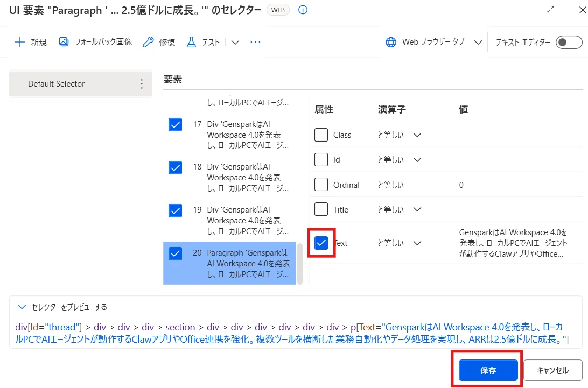The width and height of the screenshot is (588, 388).
Task: Click the selector preview text
Action: pos(292,333)
